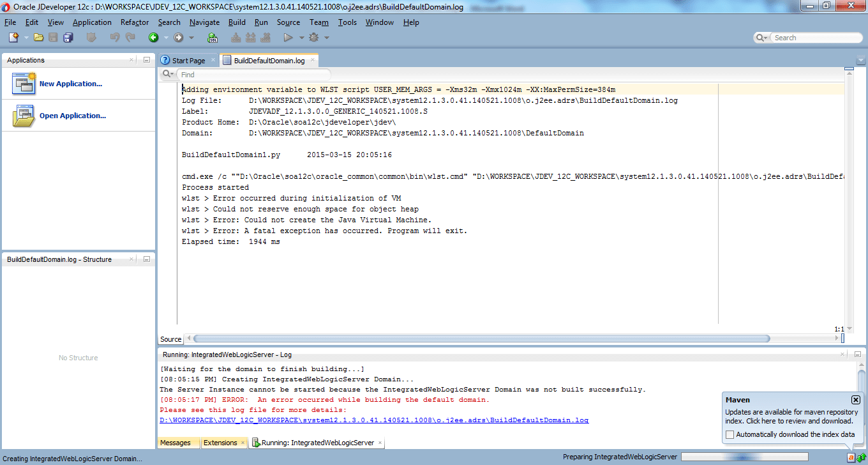
Task: Click the green sync arrows status bar icon
Action: (860, 458)
